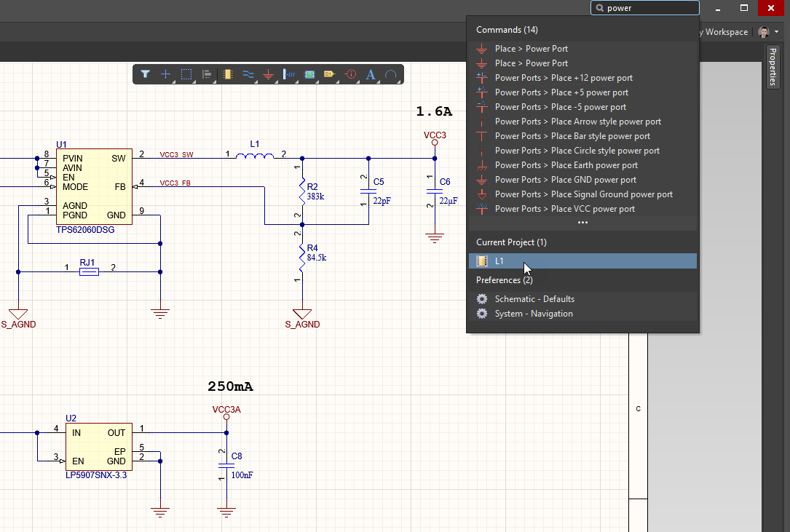The height and width of the screenshot is (532, 790).
Task: Select L1 in Current Project results
Action: [x=499, y=261]
